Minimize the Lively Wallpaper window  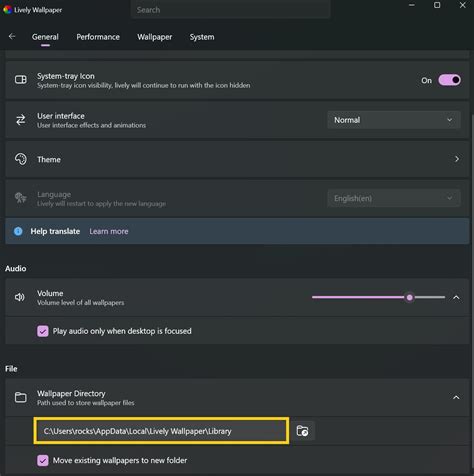(x=412, y=5)
